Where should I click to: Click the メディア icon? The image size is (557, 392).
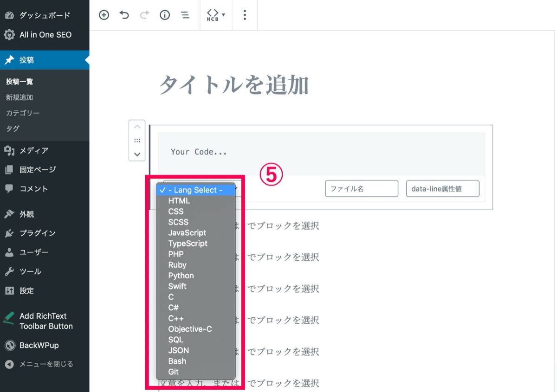point(9,150)
